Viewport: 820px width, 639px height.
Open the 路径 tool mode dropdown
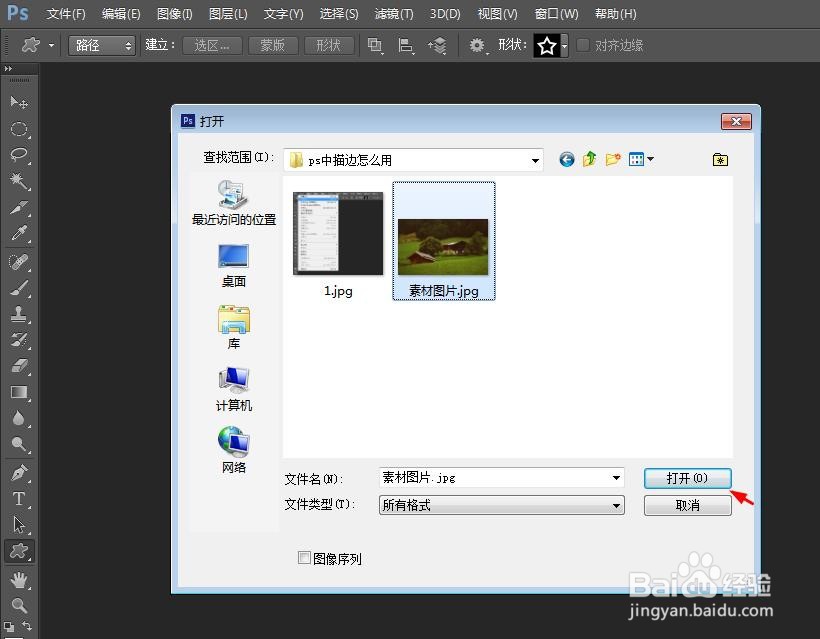(x=102, y=45)
